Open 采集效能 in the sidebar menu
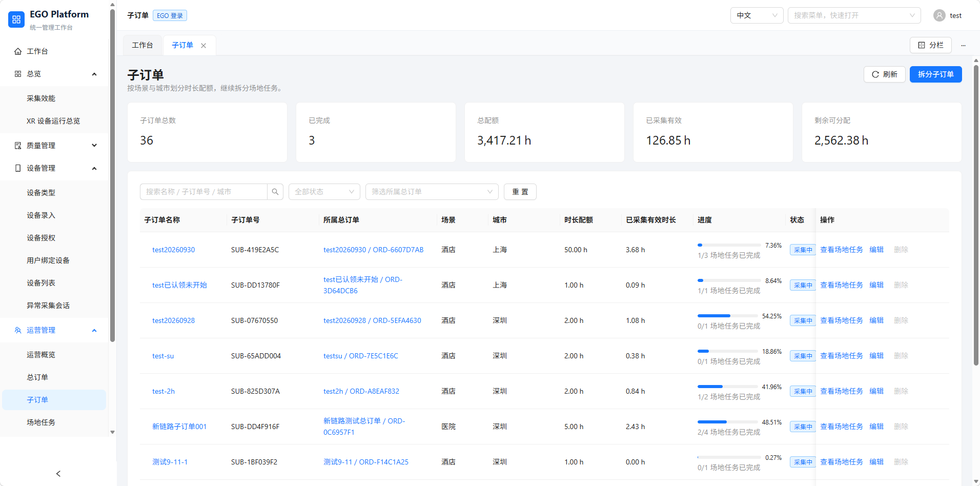The height and width of the screenshot is (486, 980). coord(54,98)
